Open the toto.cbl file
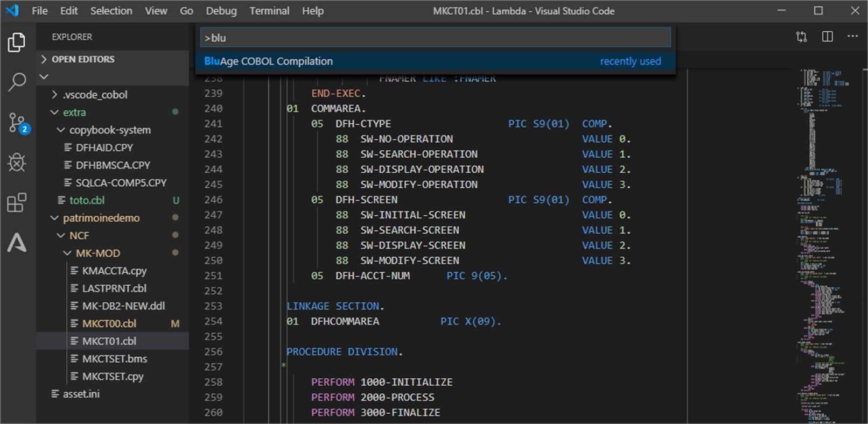Image resolution: width=868 pixels, height=424 pixels. pyautogui.click(x=87, y=201)
